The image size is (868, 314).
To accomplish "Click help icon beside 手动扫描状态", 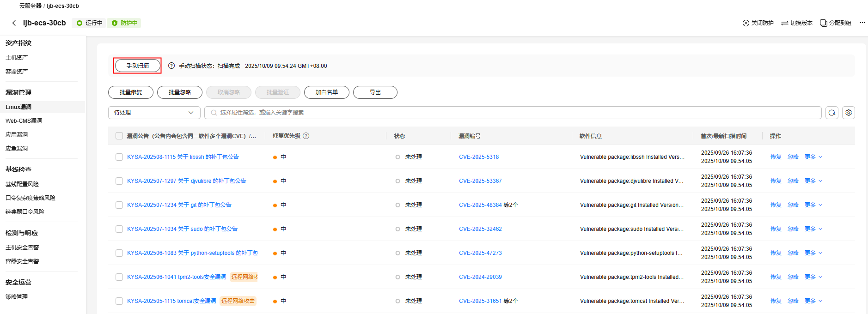I will [171, 66].
